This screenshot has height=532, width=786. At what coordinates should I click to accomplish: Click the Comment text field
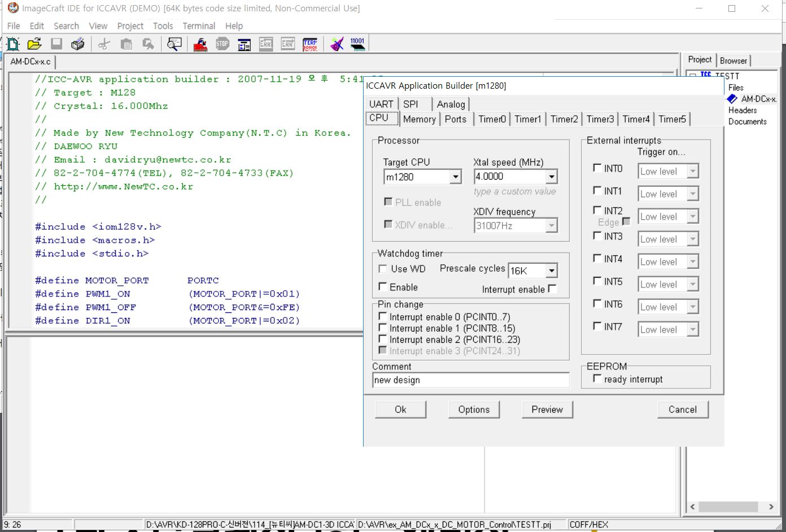(x=470, y=380)
